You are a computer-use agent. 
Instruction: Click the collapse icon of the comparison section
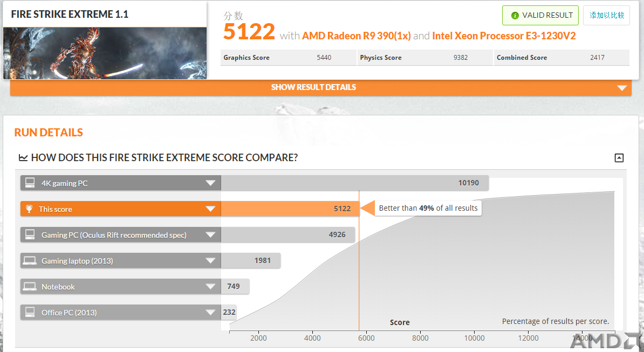pyautogui.click(x=619, y=158)
